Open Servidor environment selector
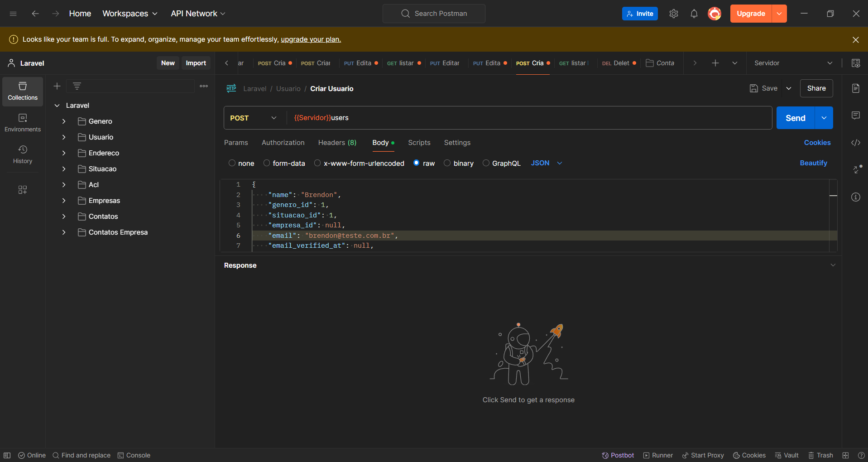Image resolution: width=868 pixels, height=462 pixels. [x=793, y=63]
